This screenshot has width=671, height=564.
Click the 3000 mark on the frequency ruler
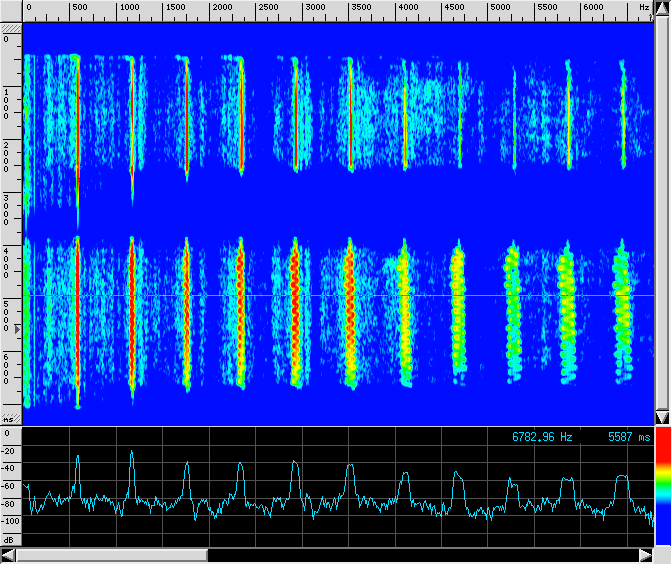point(314,8)
